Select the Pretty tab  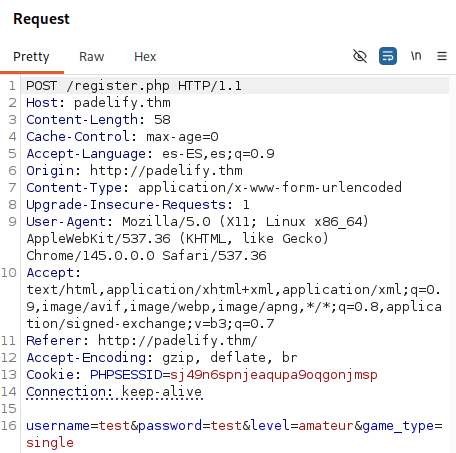pos(31,57)
